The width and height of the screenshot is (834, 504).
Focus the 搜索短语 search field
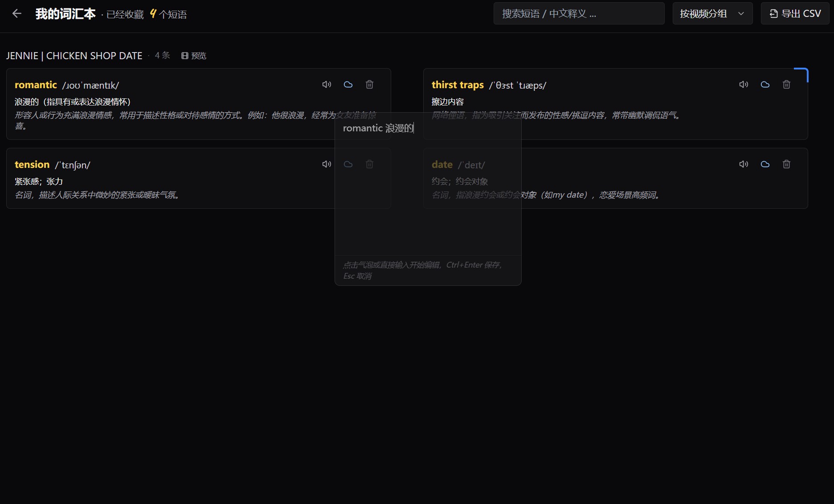[x=579, y=14]
